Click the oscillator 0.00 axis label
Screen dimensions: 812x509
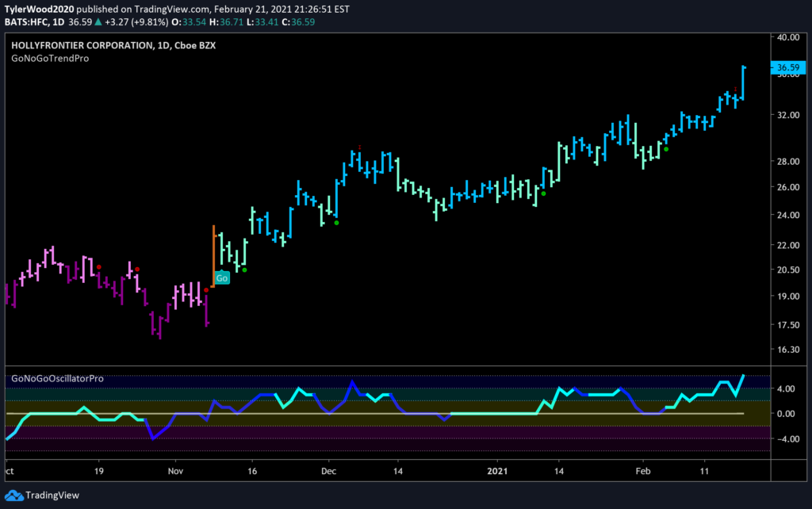(786, 414)
